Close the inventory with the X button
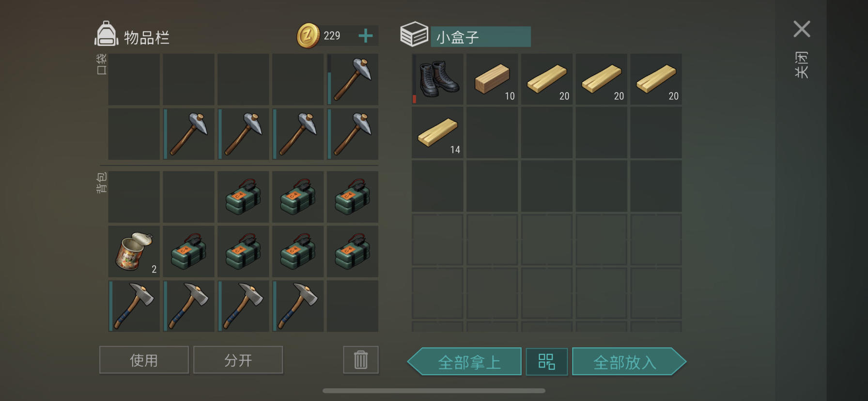868x401 pixels. (x=802, y=29)
